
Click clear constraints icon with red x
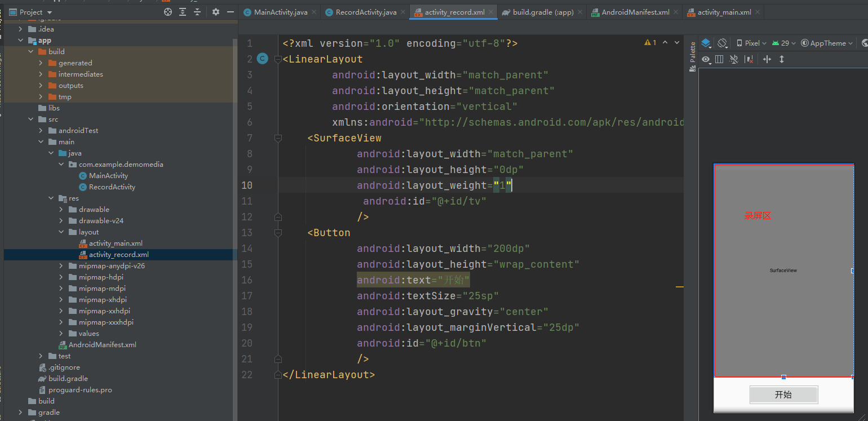point(749,59)
